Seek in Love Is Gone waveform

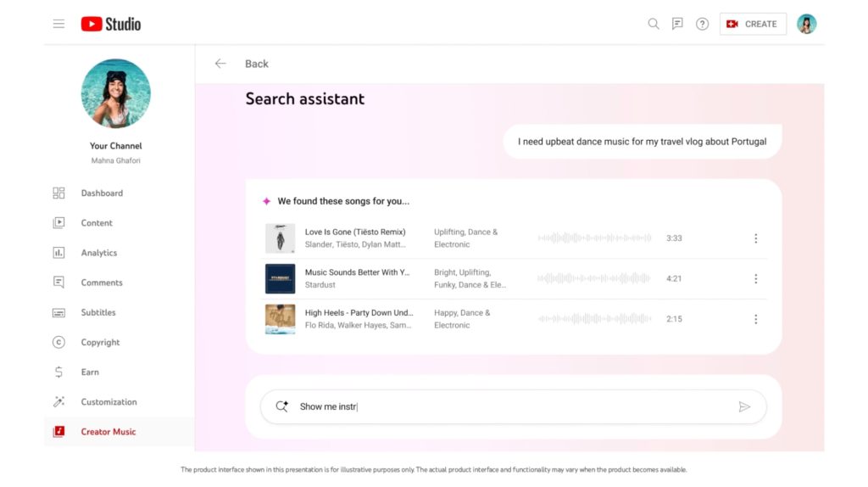tap(594, 238)
